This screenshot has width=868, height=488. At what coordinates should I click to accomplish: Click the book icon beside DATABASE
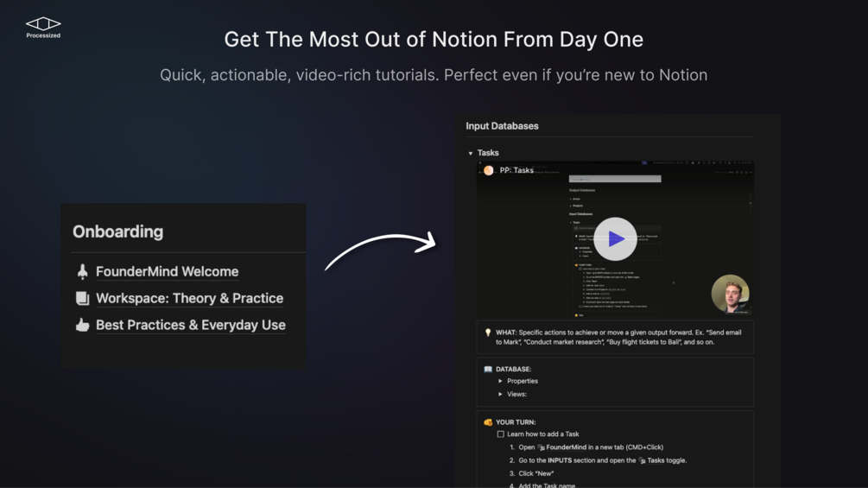click(488, 369)
